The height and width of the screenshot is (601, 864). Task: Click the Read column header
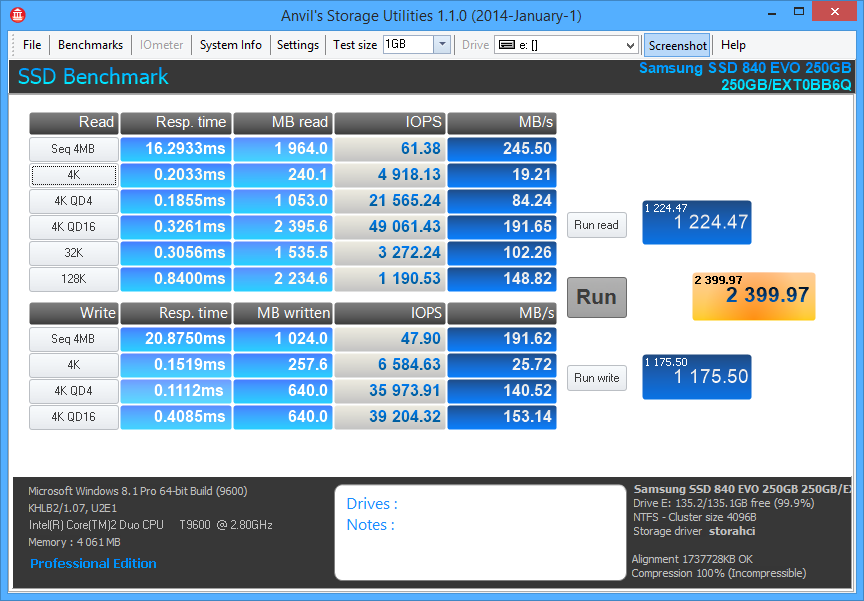point(74,123)
